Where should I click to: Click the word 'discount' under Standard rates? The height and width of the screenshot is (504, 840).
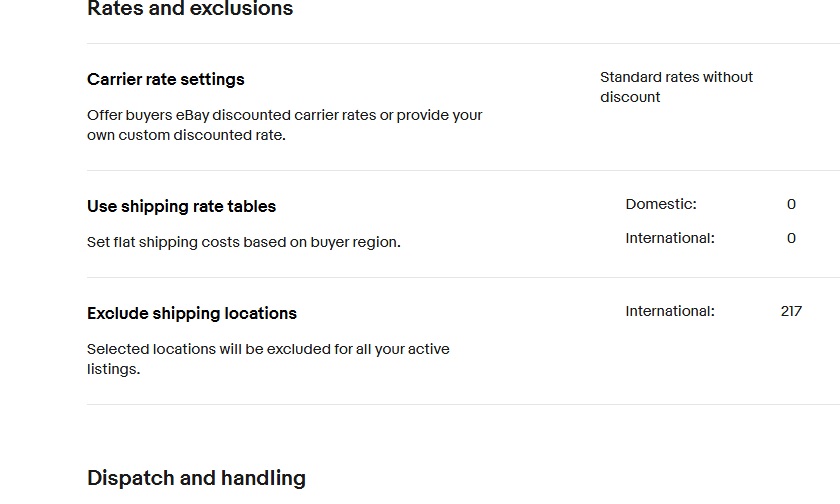point(630,97)
